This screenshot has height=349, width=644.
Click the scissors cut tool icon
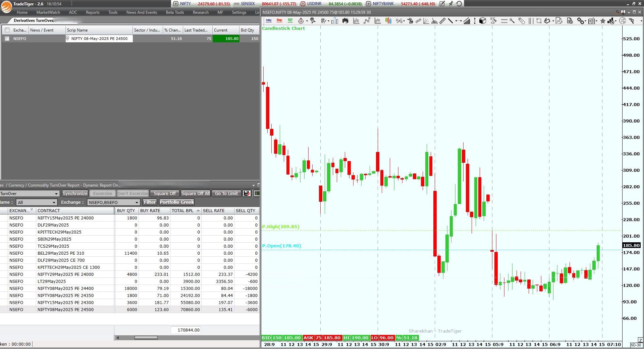pos(399,21)
